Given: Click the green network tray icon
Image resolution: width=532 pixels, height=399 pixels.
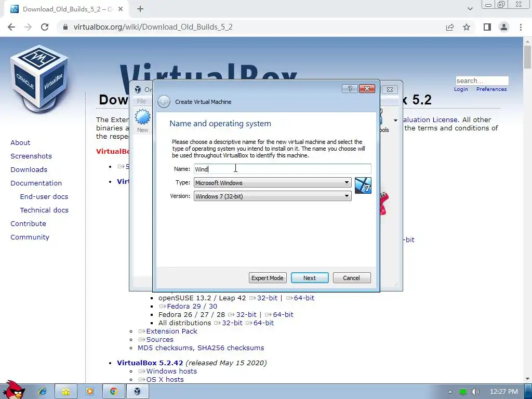Looking at the screenshot, I should [462, 392].
